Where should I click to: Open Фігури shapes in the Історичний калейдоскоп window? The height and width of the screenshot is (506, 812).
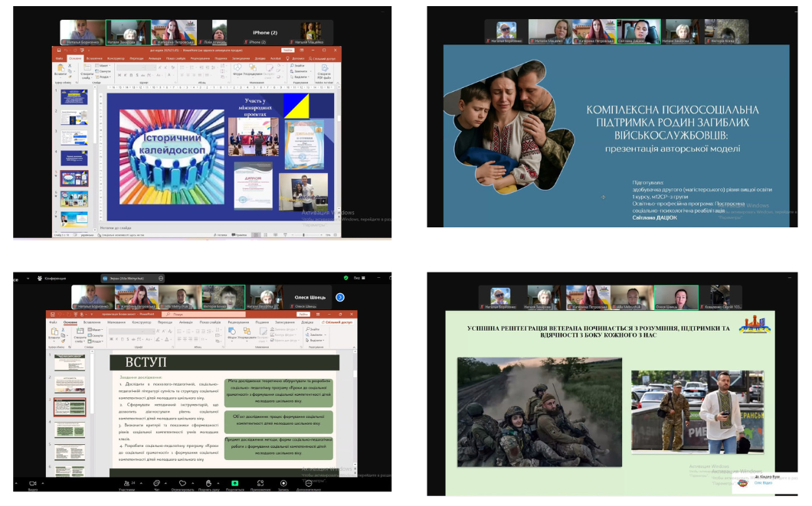coord(237,70)
